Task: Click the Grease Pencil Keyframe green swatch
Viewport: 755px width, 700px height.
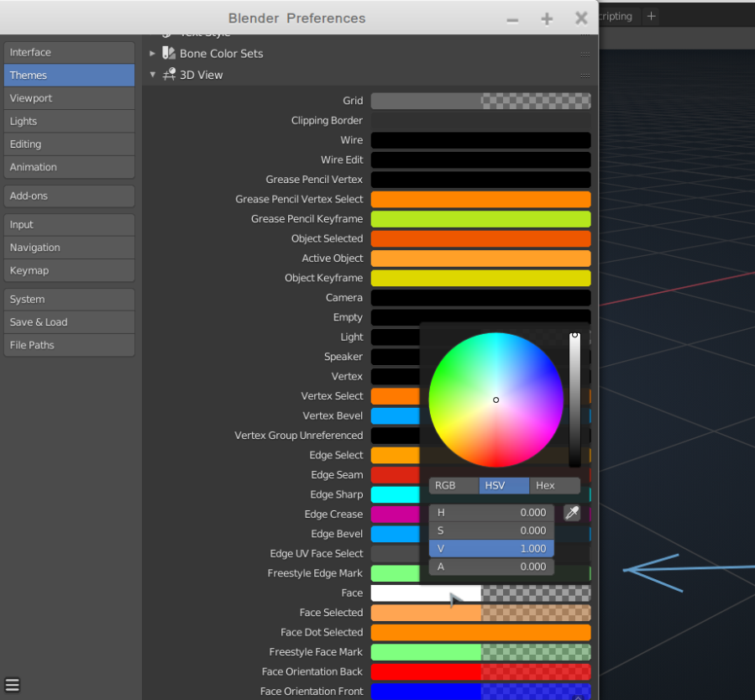Action: (480, 219)
